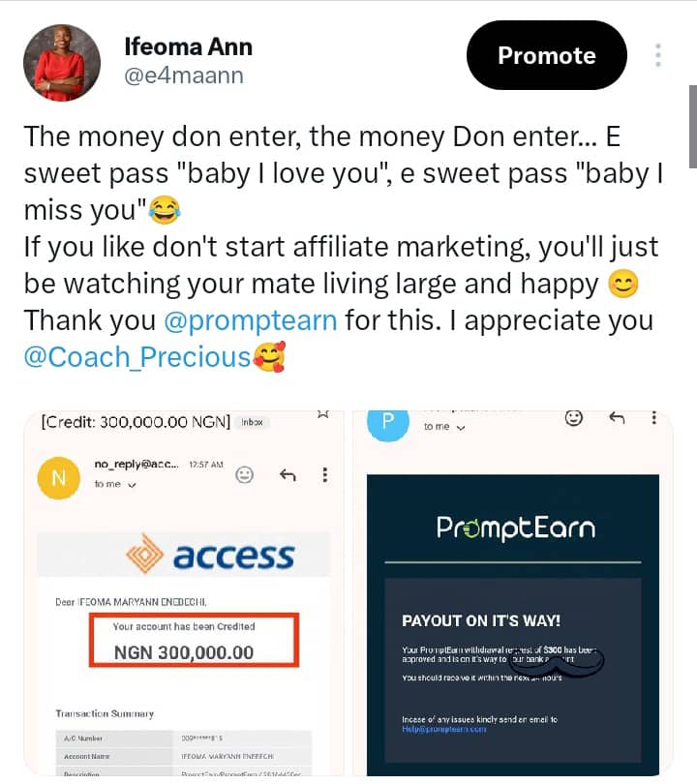Viewport: 697px width, 784px height.
Task: Click the reply arrow in PromptEarn email
Action: click(x=617, y=417)
